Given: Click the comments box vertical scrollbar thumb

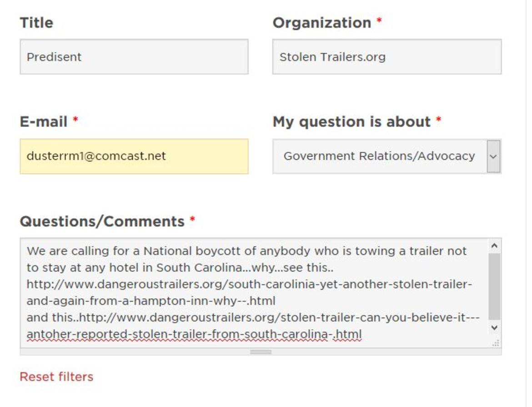Looking at the screenshot, I should [494, 286].
